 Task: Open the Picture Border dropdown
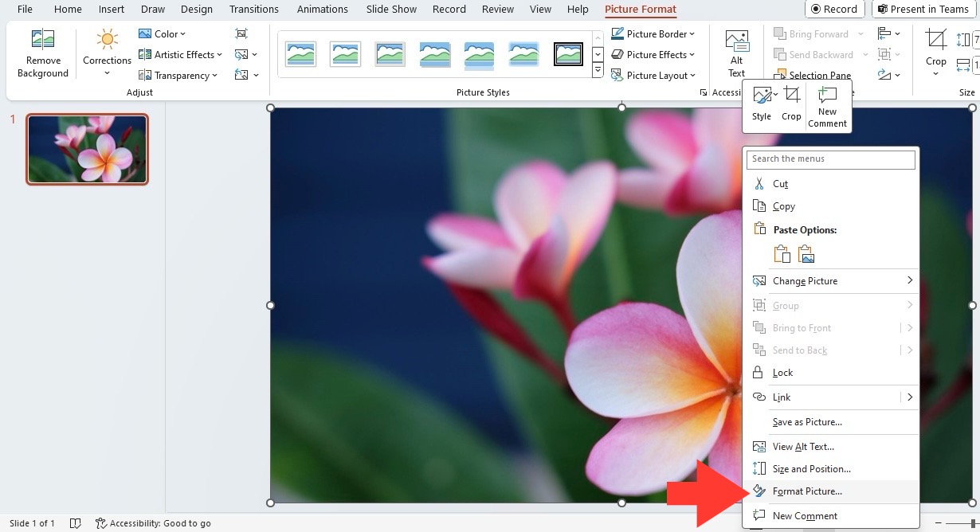653,34
